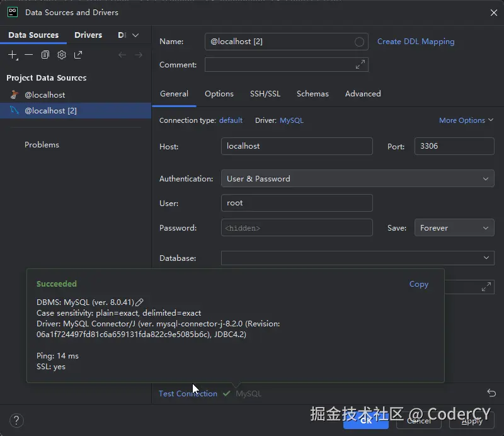Viewport: 504px width, 436px height.
Task: Click the revert changes arrow icon
Action: pyautogui.click(x=491, y=393)
